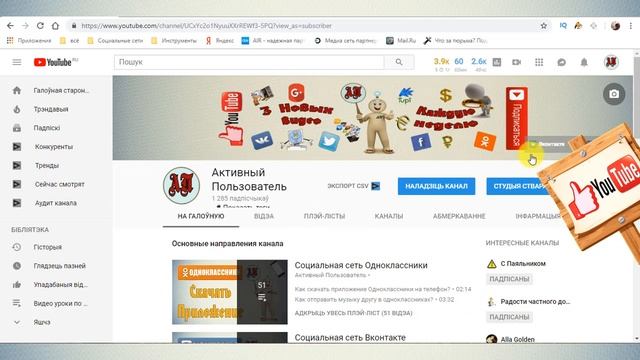Open account avatar menu in header
Screen dimensions: 640x360
611,62
